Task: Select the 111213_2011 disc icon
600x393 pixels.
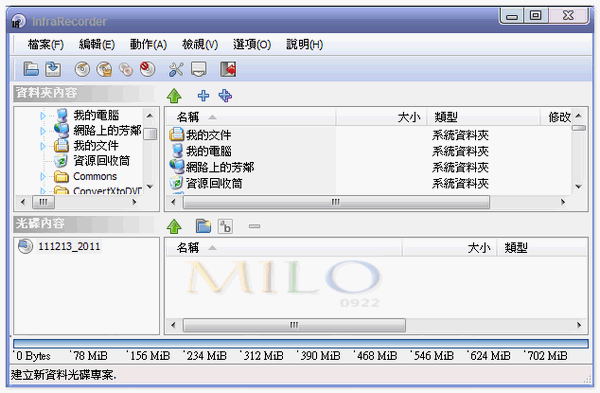Action: [x=25, y=246]
